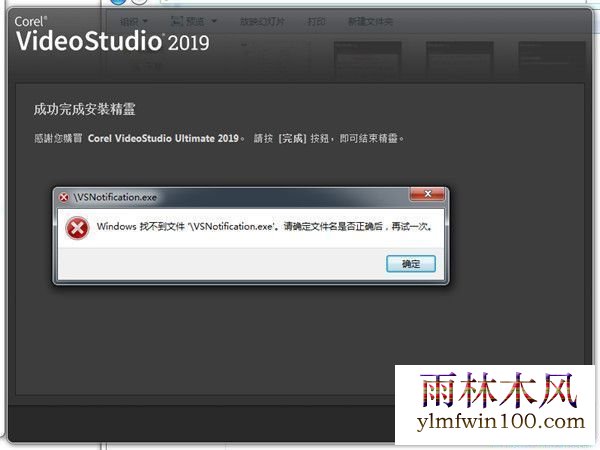Open 组织 dropdown in background Explorer window
The image size is (600, 450).
[x=134, y=21]
